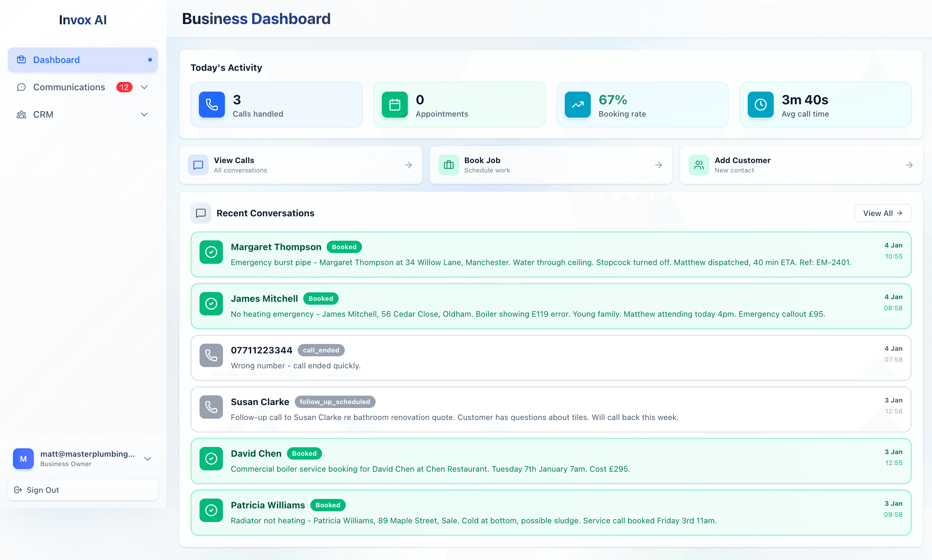Open Book Job to schedule work
This screenshot has height=560, width=932.
551,165
